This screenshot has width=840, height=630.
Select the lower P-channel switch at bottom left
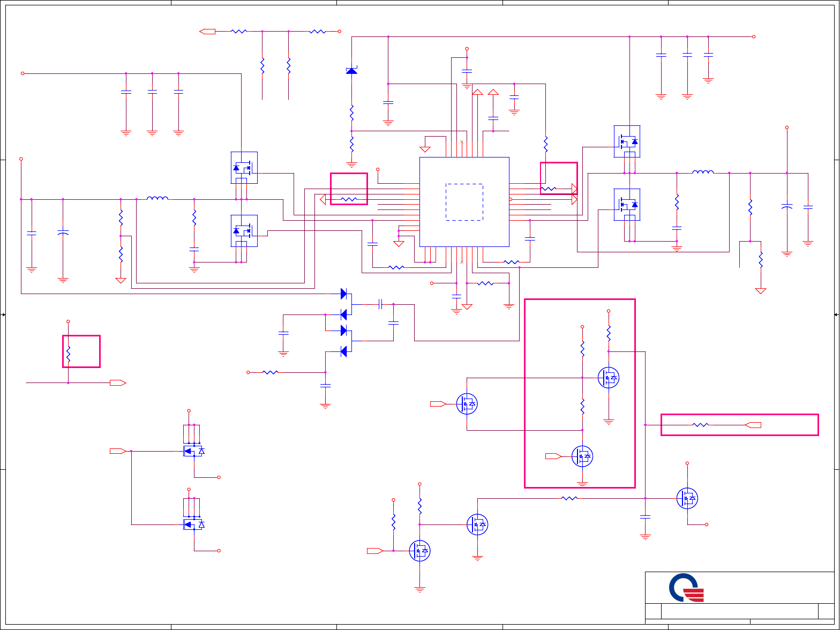(193, 524)
